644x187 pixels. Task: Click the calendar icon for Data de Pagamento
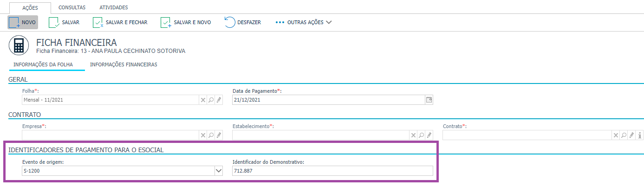pos(429,99)
